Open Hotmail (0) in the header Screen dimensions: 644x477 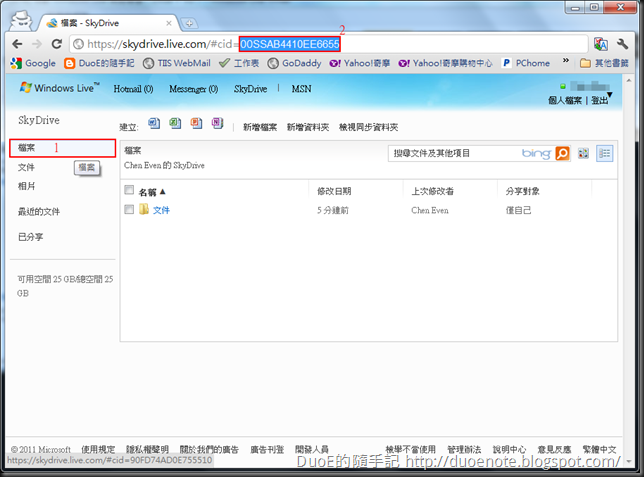coord(133,89)
